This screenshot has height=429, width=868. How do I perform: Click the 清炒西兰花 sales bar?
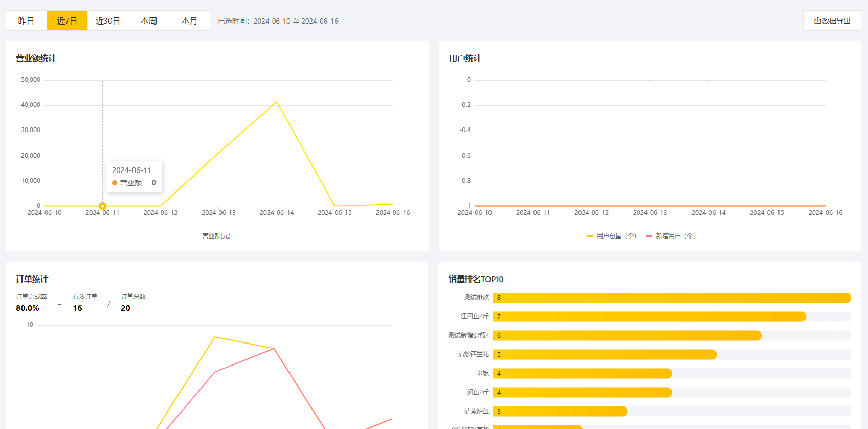pos(605,355)
